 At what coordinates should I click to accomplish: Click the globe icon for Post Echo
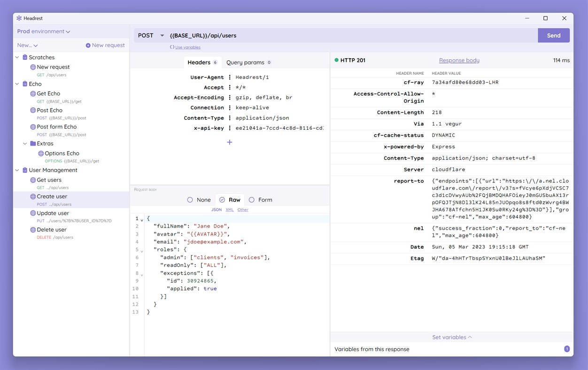point(33,110)
